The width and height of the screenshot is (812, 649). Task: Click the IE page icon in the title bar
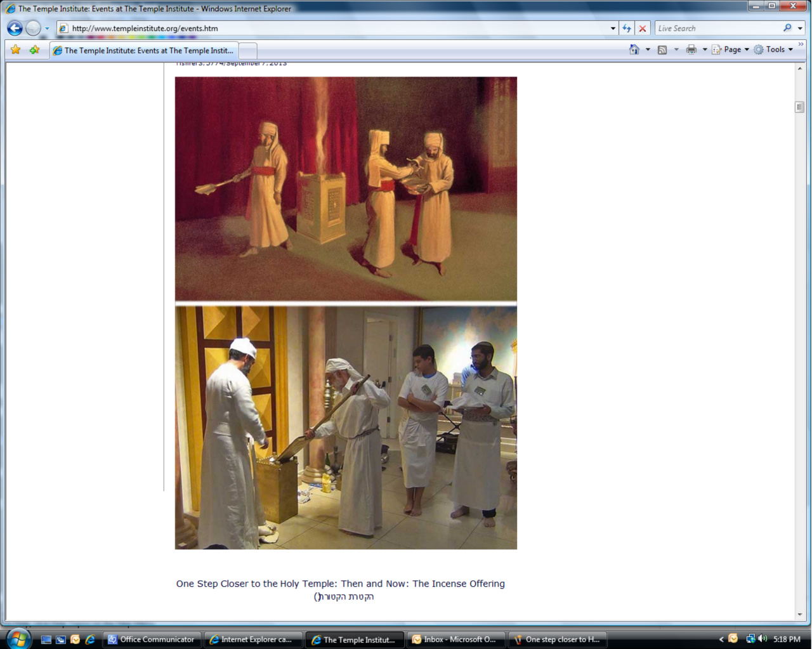[x=10, y=9]
